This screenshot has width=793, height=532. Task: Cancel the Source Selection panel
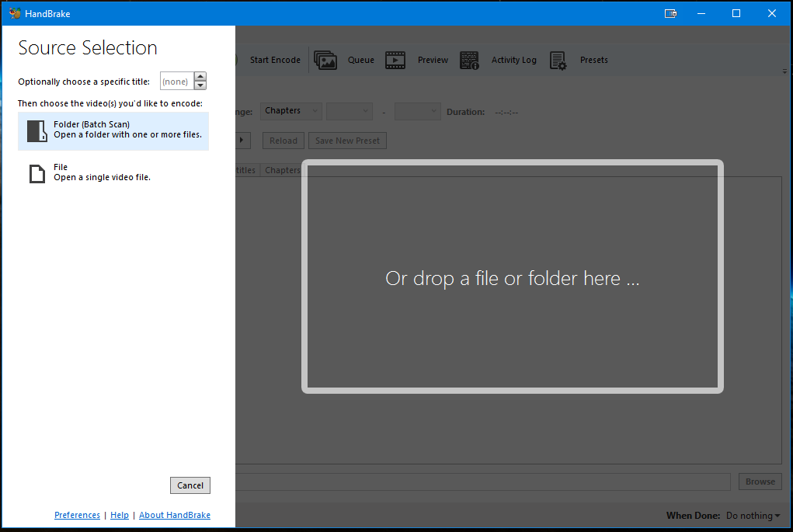coord(190,485)
